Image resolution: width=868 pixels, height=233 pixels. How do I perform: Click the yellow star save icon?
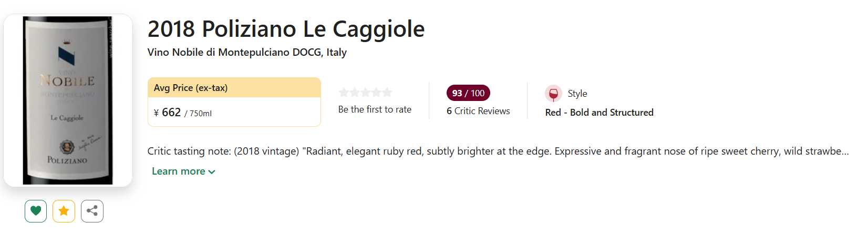coord(64,211)
